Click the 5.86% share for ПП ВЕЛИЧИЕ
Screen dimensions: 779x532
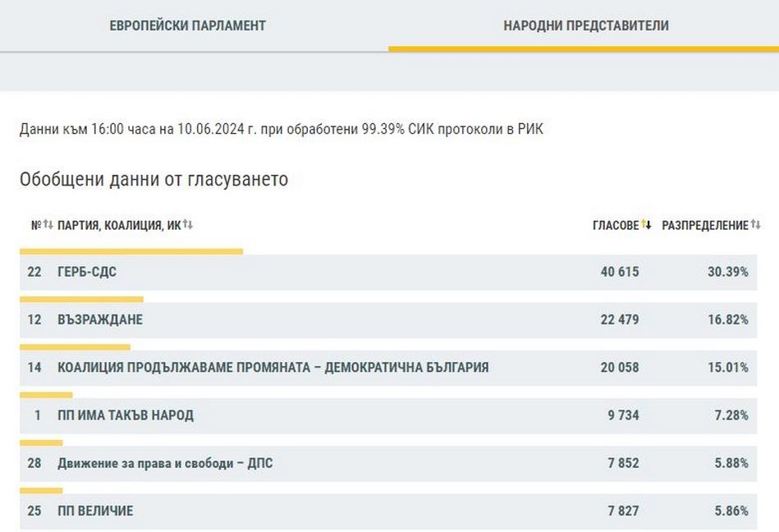coord(731,511)
